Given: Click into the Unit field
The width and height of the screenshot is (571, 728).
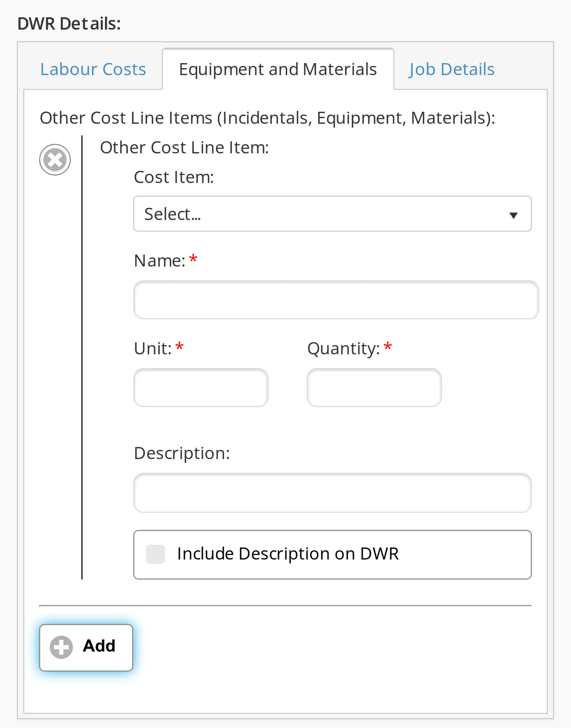Looking at the screenshot, I should pos(201,388).
